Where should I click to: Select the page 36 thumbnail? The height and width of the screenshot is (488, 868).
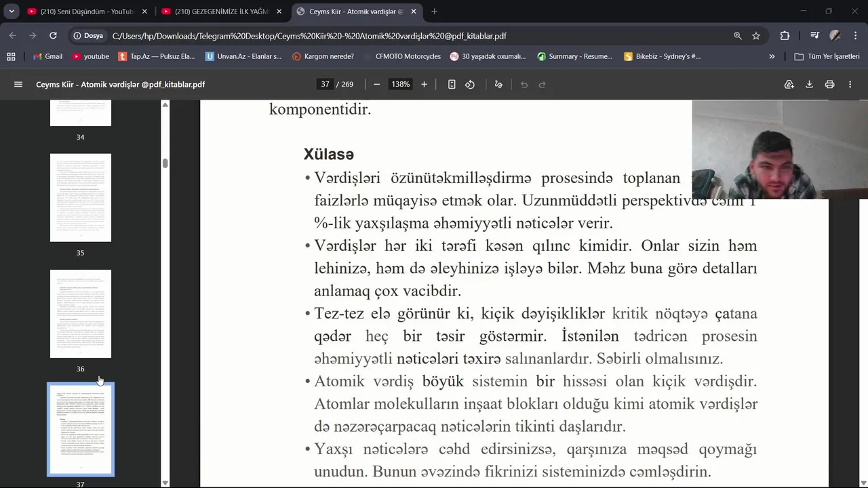point(81,314)
